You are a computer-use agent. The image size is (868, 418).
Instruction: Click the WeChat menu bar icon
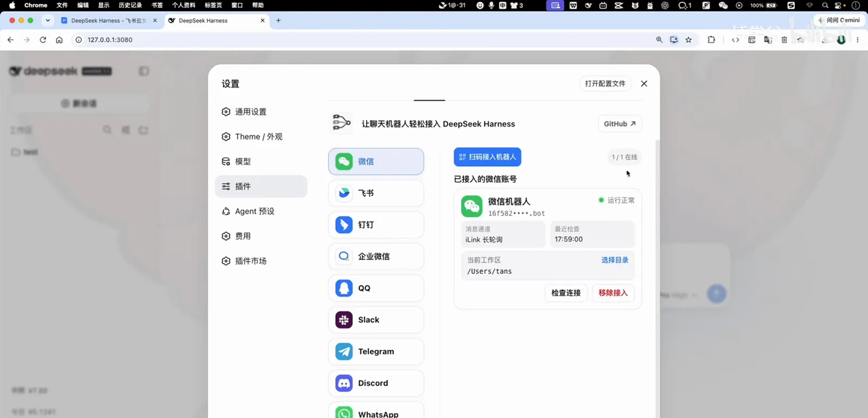point(723,5)
